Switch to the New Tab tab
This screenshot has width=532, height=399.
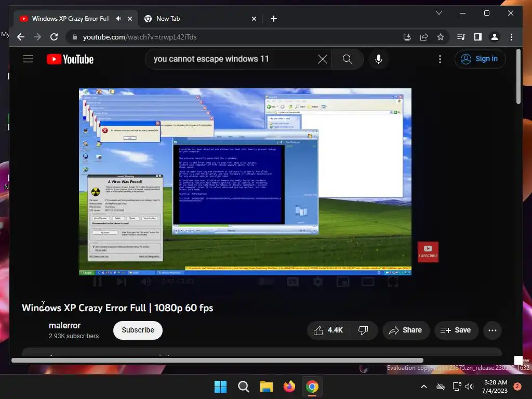[x=199, y=19]
